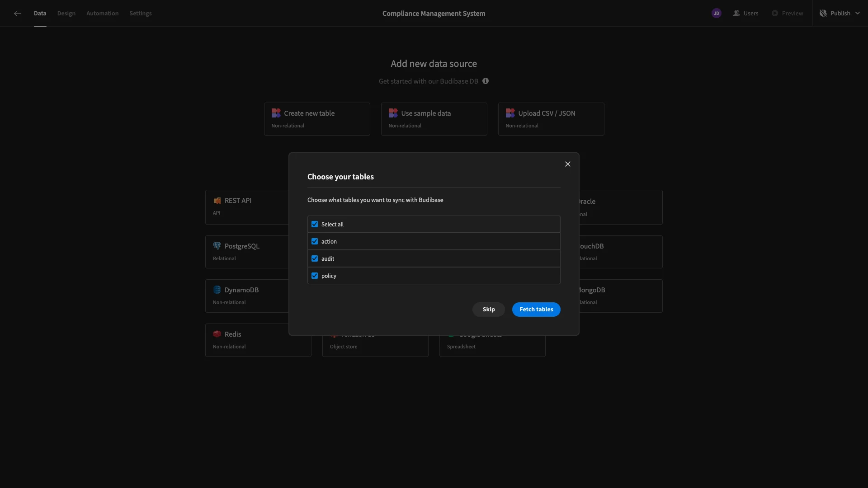868x488 pixels.
Task: Expand the Publish dropdown chevron
Action: coord(858,13)
